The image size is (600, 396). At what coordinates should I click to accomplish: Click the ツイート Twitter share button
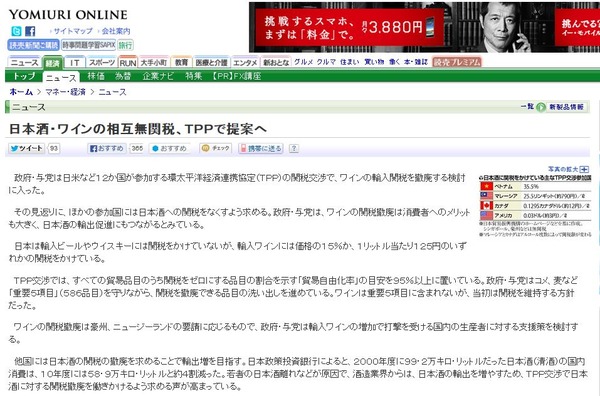pyautogui.click(x=26, y=148)
